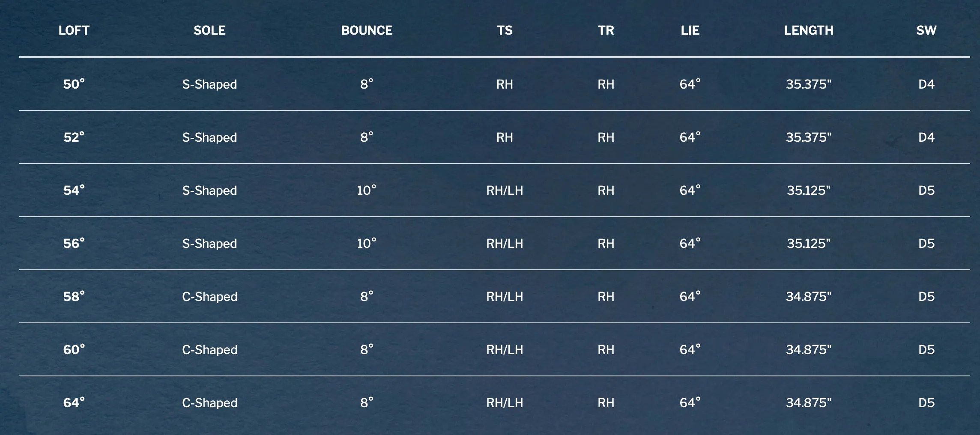This screenshot has height=435, width=980.
Task: Click S-Shaped sole in 50° row
Action: [209, 84]
